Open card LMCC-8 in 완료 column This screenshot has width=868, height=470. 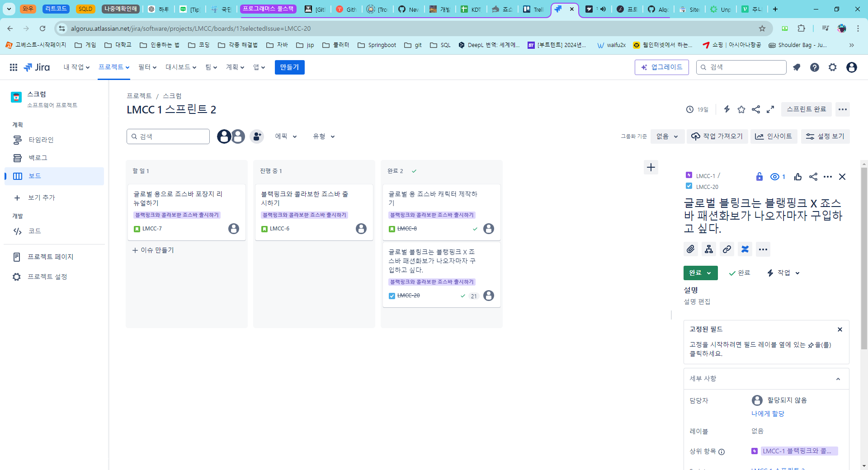(x=442, y=212)
